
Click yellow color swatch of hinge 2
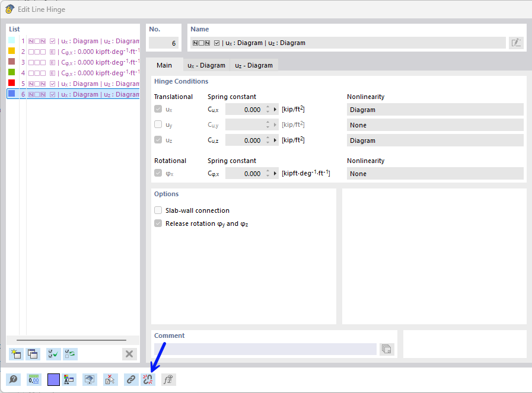coord(11,51)
